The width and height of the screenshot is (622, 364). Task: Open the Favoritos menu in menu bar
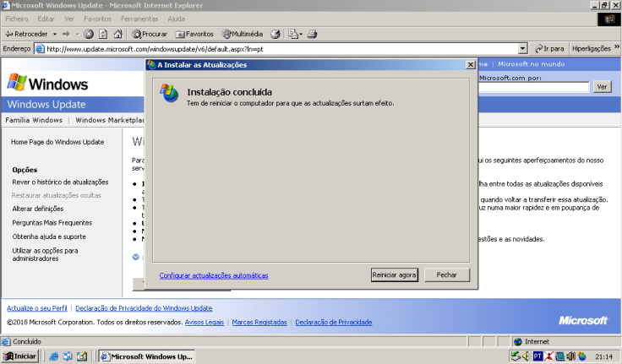coord(97,18)
